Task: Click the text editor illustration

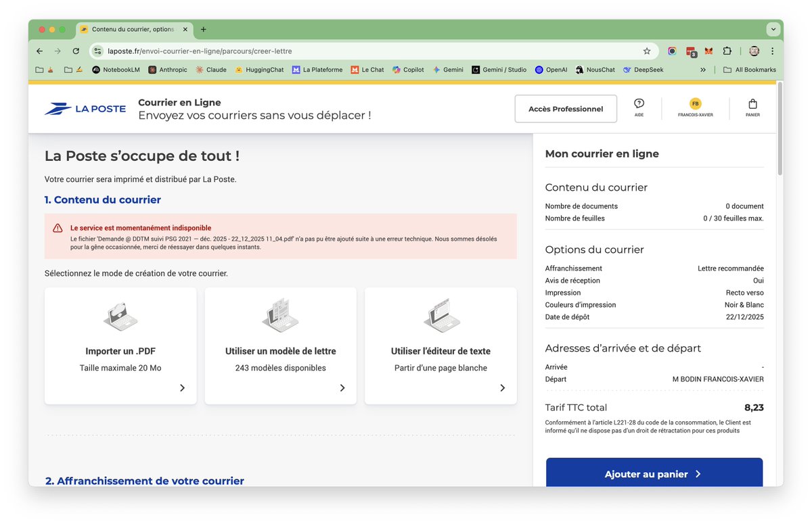Action: point(441,315)
